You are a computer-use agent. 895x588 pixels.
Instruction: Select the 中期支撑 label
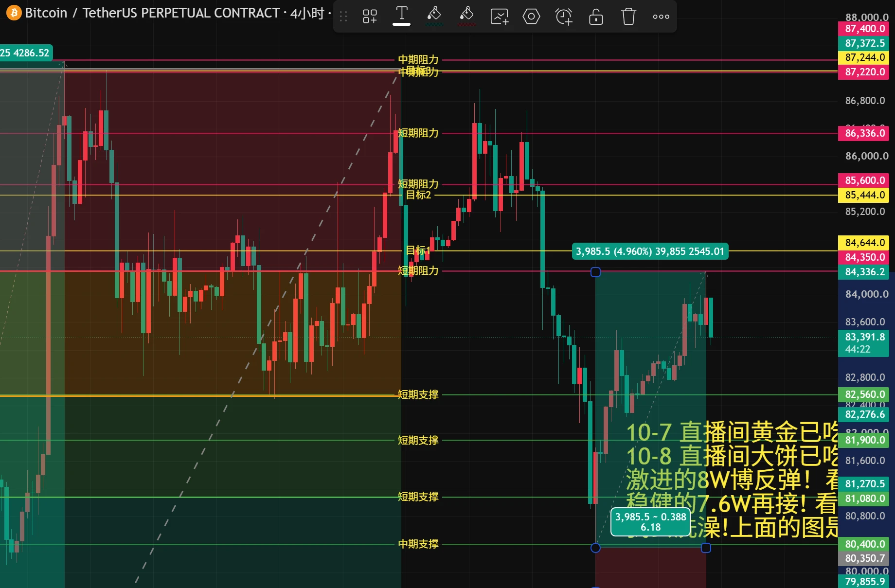418,544
